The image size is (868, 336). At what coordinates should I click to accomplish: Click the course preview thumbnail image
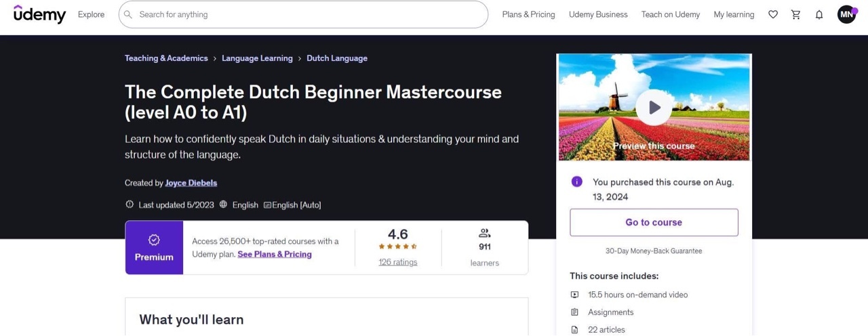pyautogui.click(x=654, y=107)
